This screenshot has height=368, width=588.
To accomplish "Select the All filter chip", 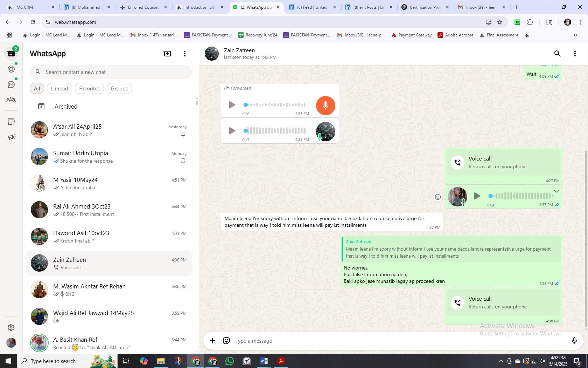I will 37,88.
